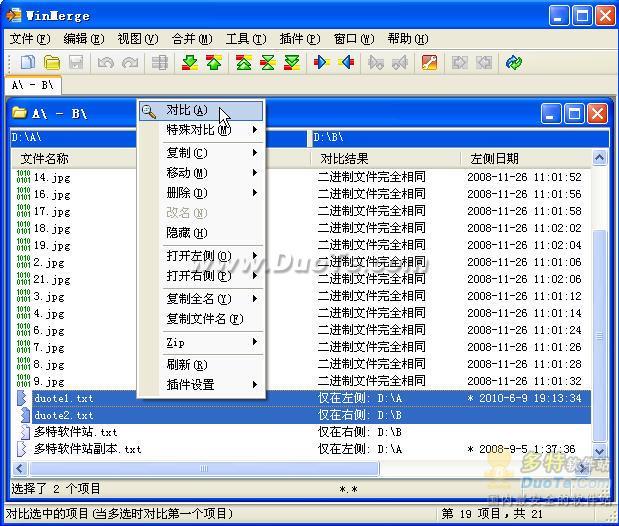Expand the 特殊对比 submenu

click(x=201, y=130)
